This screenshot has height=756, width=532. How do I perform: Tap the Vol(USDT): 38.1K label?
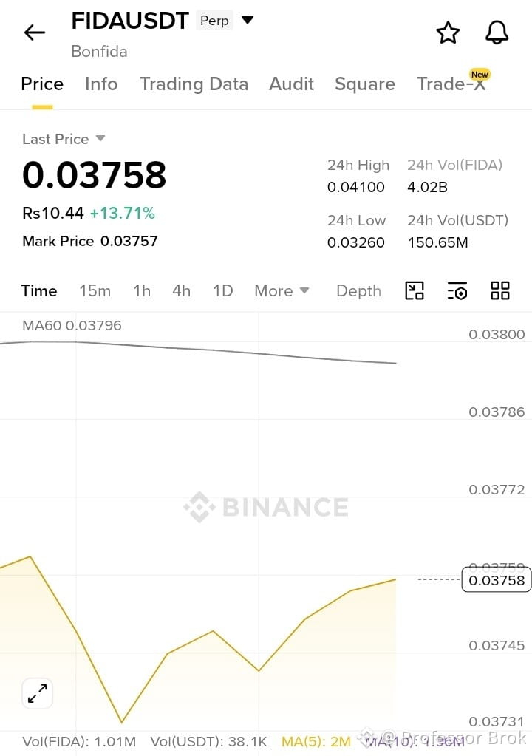point(208,741)
